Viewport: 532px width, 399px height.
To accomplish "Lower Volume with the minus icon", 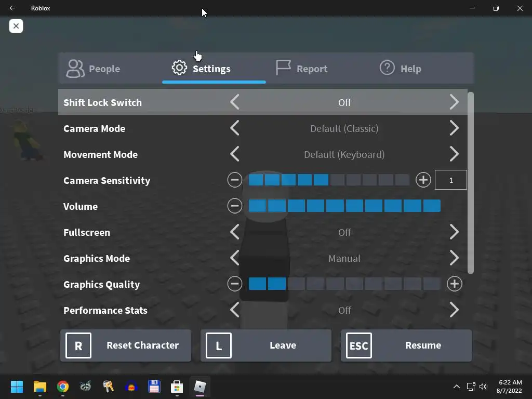I will point(235,206).
